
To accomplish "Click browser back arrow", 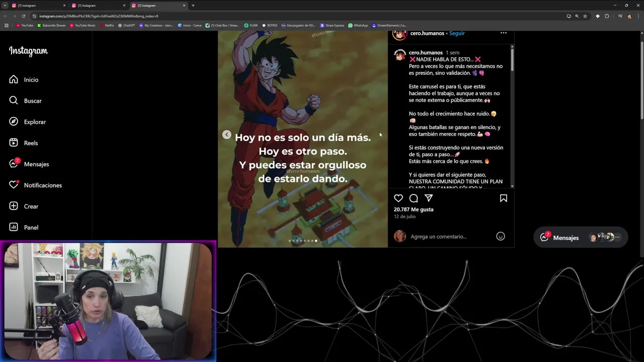I will click(5, 16).
